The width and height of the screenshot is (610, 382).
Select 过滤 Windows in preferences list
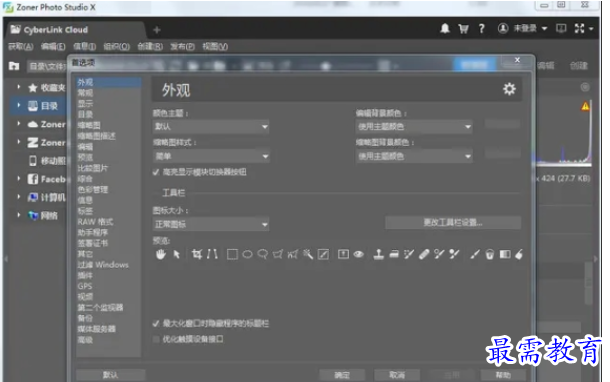[103, 265]
